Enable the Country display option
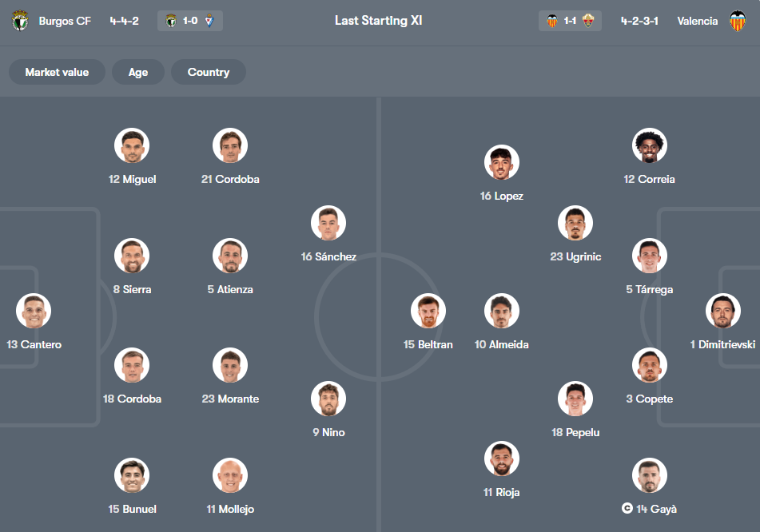Viewport: 760px width, 532px height. (208, 72)
